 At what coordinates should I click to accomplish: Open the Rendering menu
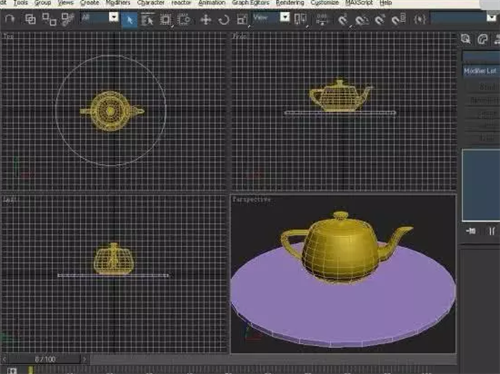click(290, 3)
